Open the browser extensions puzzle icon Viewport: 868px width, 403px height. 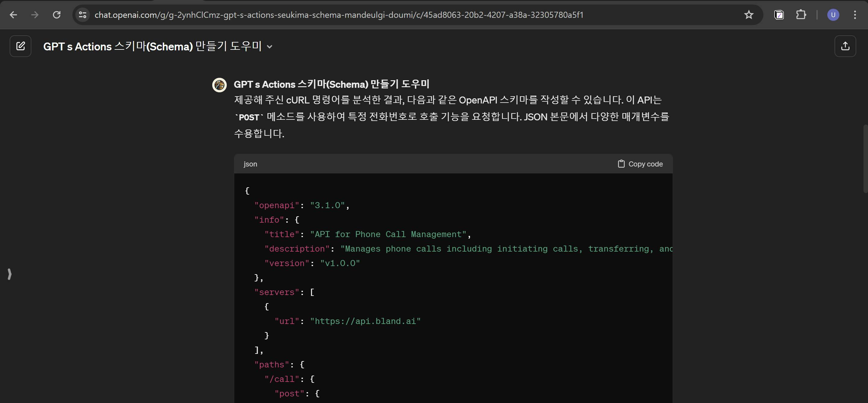[x=800, y=15]
